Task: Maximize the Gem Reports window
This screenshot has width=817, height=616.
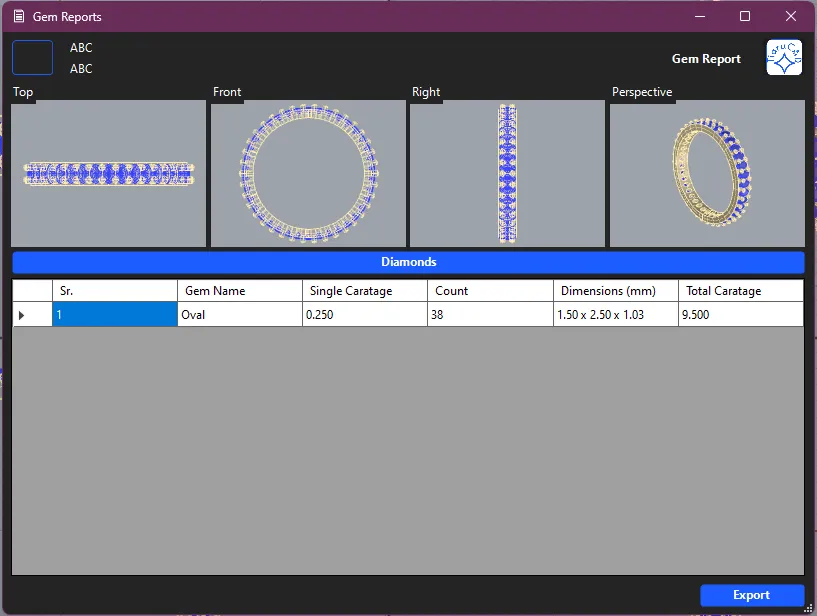Action: pyautogui.click(x=745, y=17)
